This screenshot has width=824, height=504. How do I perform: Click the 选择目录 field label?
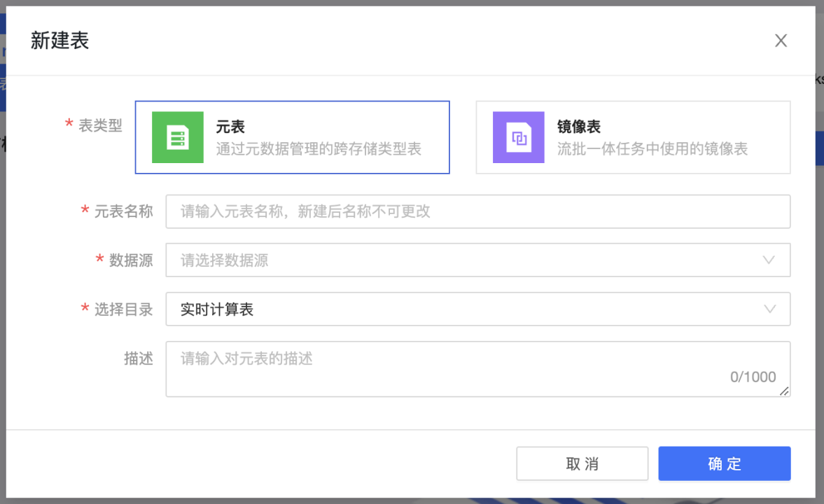point(123,309)
